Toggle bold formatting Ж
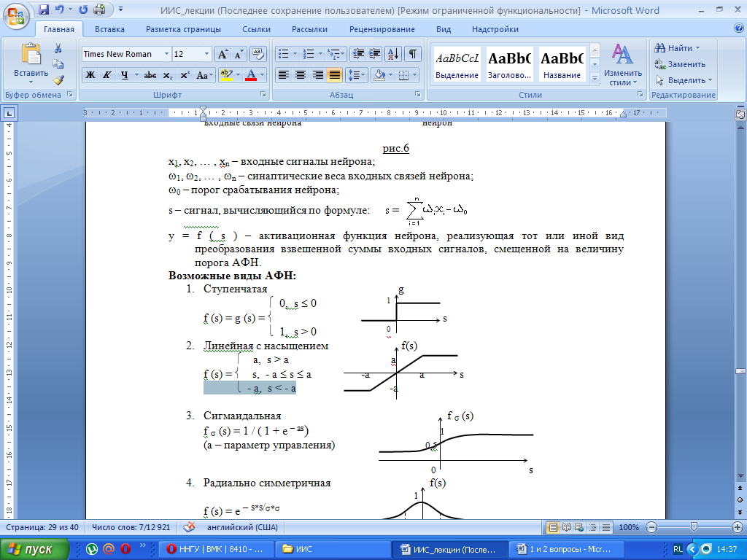This screenshot has width=747, height=560. point(90,75)
